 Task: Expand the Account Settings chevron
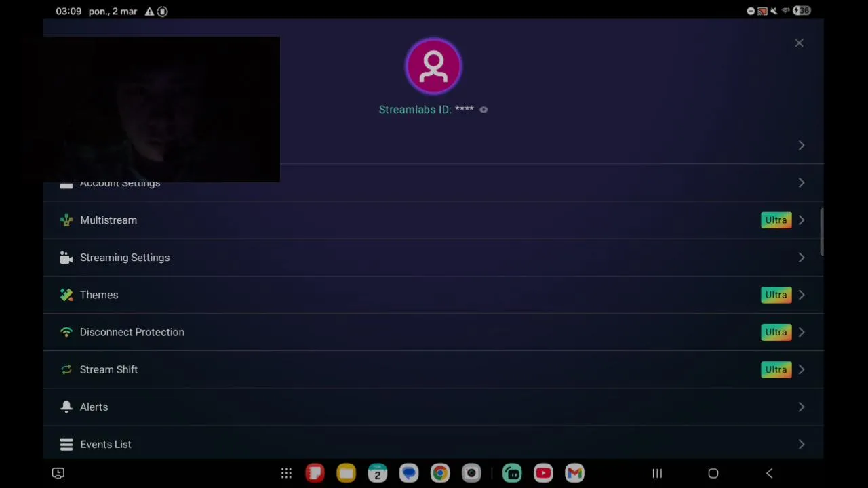tap(801, 183)
